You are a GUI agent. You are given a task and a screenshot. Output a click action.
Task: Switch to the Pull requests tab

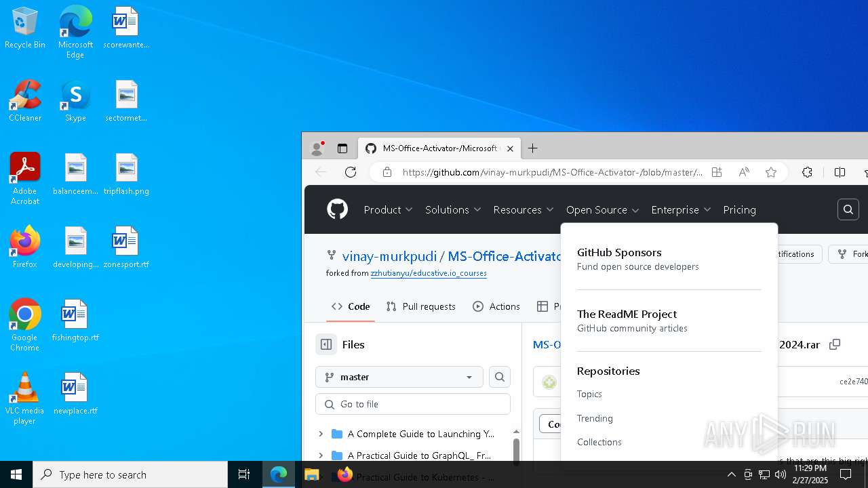pos(420,306)
